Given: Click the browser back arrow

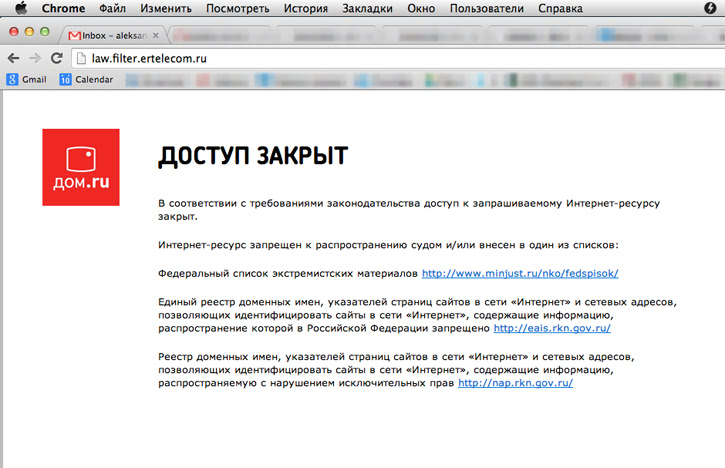Looking at the screenshot, I should [x=13, y=58].
